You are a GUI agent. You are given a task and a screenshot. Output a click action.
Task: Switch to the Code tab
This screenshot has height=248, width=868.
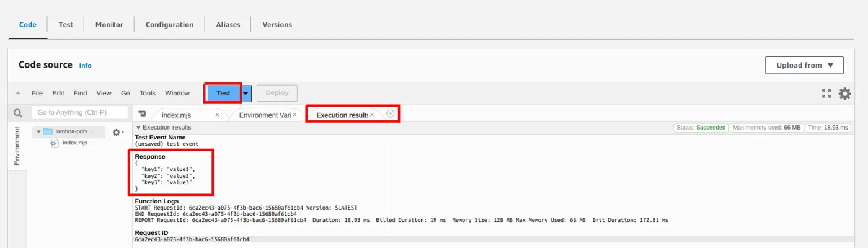[28, 25]
